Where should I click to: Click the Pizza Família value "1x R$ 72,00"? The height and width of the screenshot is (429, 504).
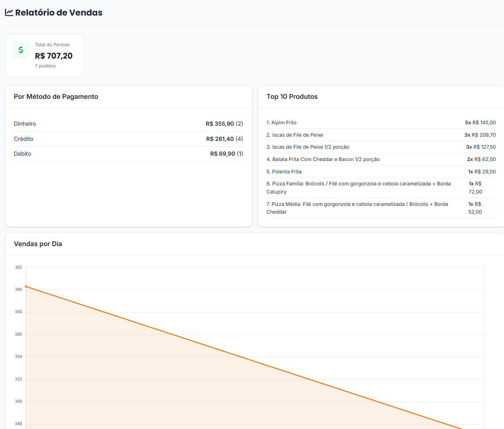click(x=475, y=188)
